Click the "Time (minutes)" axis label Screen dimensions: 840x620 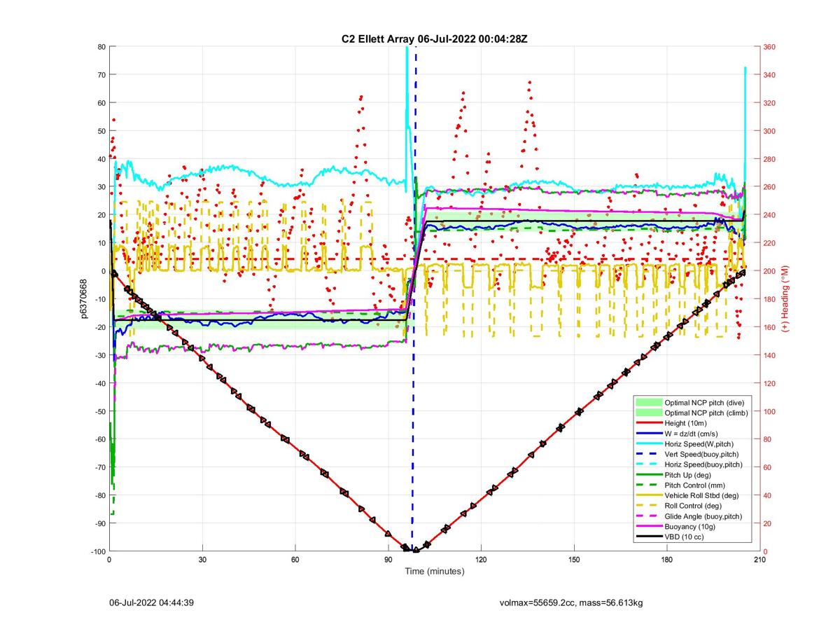(435, 572)
